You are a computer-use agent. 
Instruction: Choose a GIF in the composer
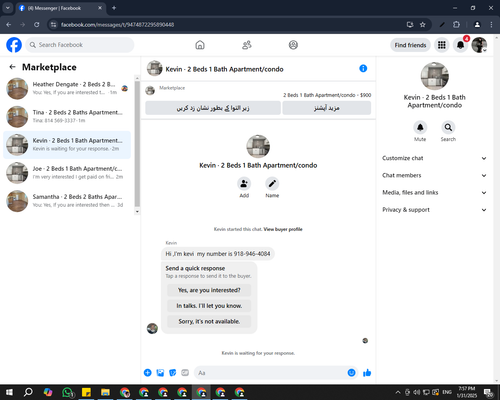click(x=185, y=373)
